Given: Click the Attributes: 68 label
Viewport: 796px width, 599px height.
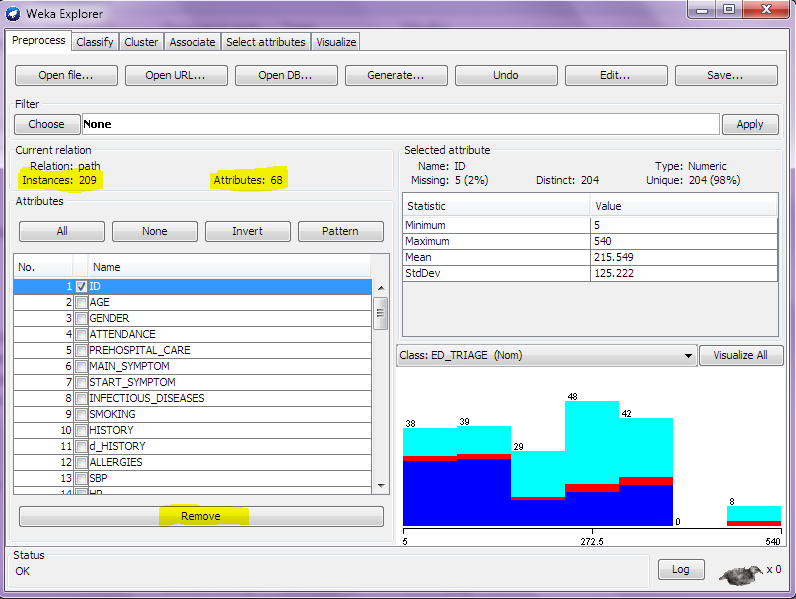Looking at the screenshot, I should 248,180.
